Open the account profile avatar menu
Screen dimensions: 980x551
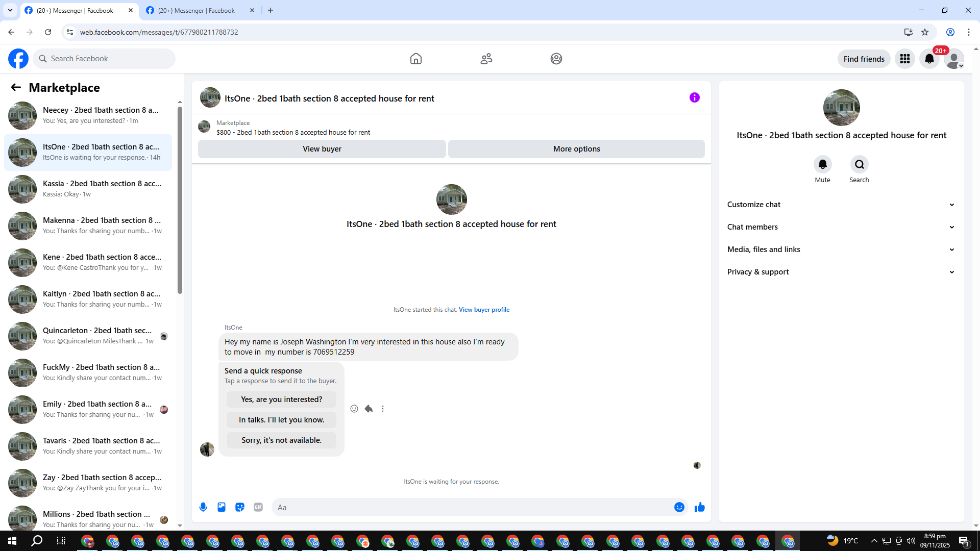pos(954,59)
